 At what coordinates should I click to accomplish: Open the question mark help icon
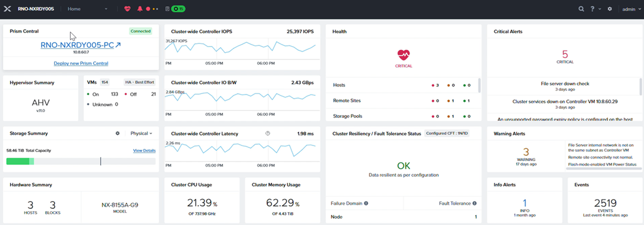(592, 9)
